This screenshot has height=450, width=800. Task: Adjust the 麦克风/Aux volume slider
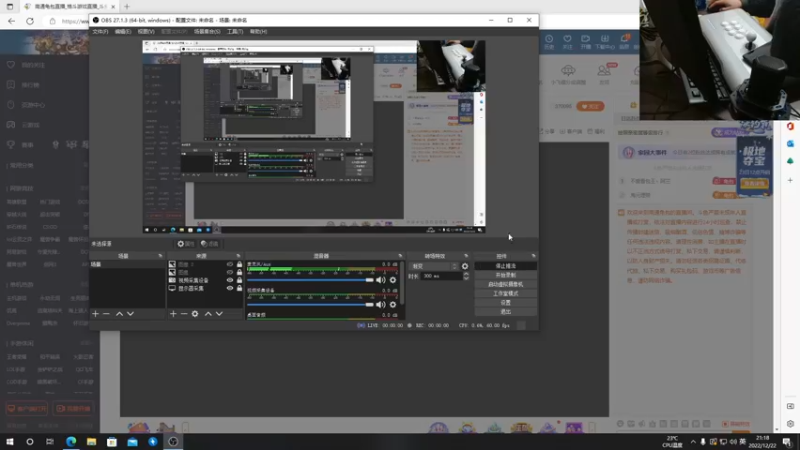[310, 280]
